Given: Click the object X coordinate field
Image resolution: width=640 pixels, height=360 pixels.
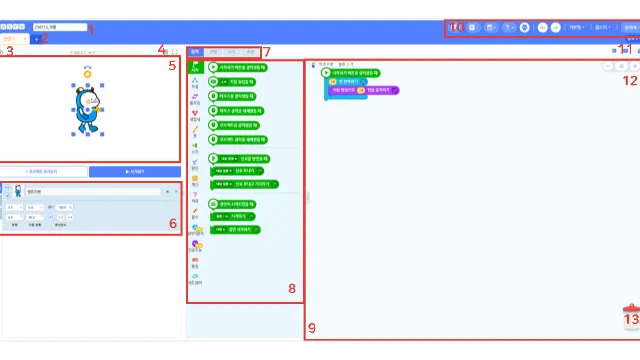Looking at the screenshot, I should [x=14, y=207].
